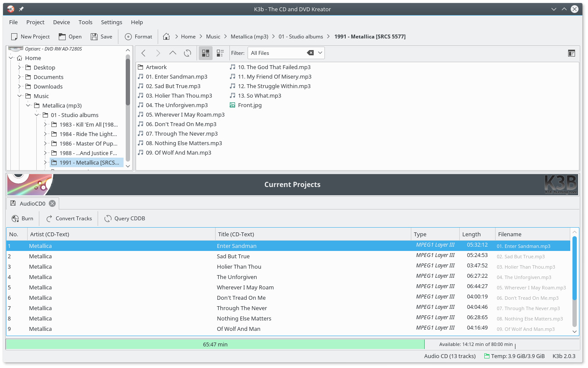The width and height of the screenshot is (588, 368).
Task: Open the Convert Tracks dialog
Action: click(69, 219)
